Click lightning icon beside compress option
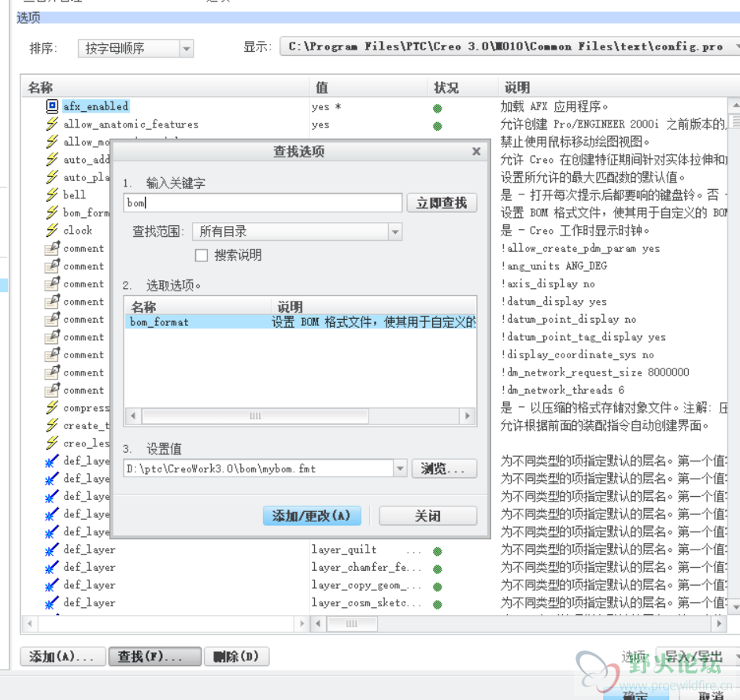Screen dimensions: 740x700 (52, 408)
